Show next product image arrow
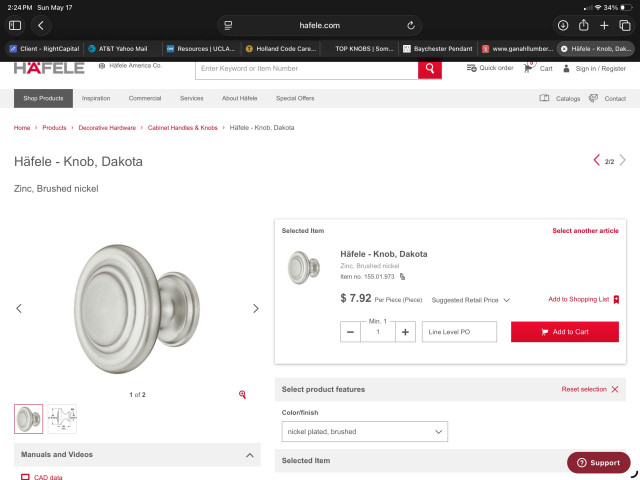The image size is (640, 480). (x=256, y=309)
